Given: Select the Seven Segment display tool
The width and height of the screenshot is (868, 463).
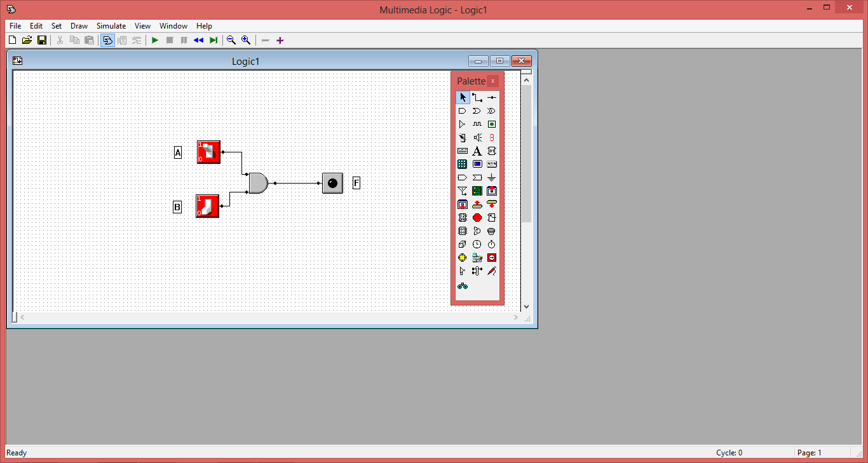Looking at the screenshot, I should coord(491,137).
